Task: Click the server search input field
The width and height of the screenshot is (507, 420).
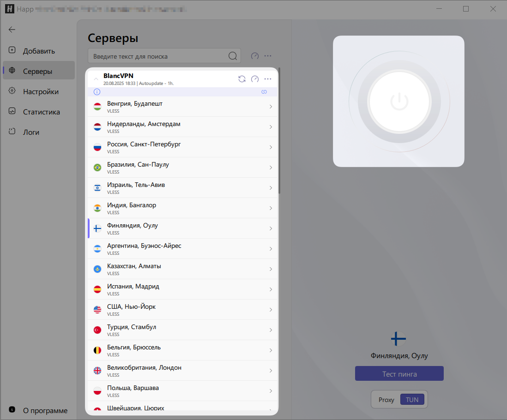Action: click(x=157, y=56)
